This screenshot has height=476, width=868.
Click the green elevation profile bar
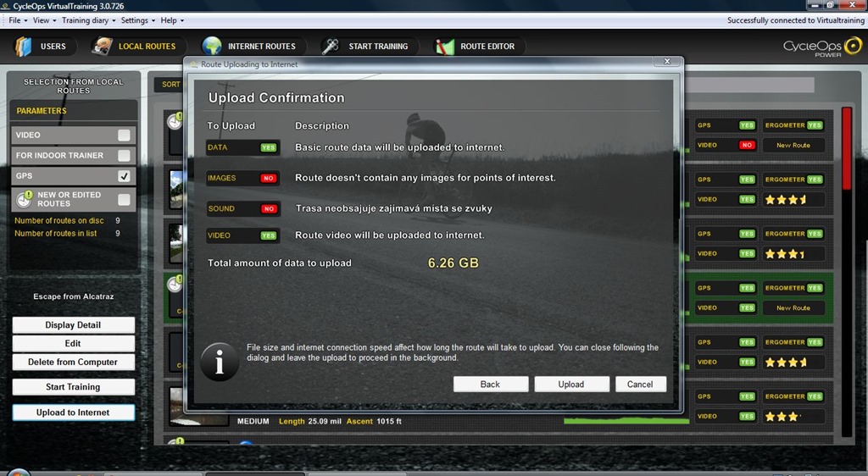(x=626, y=421)
